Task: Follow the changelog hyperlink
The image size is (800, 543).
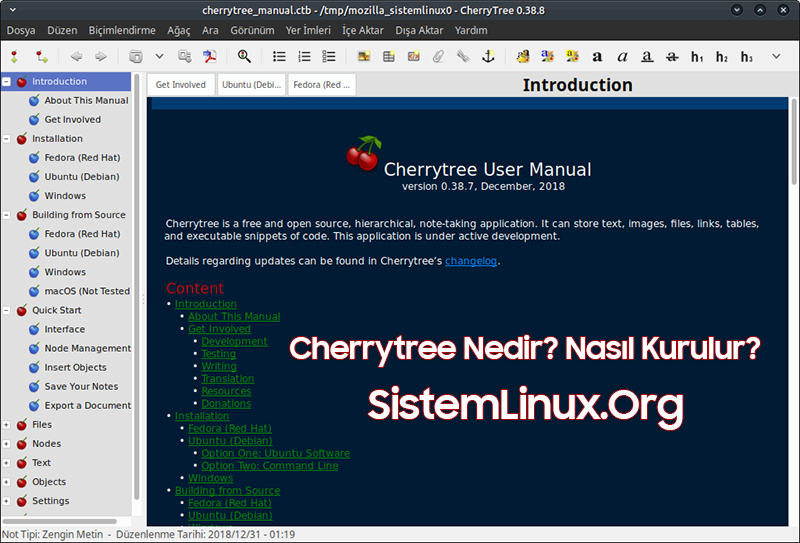Action: pyautogui.click(x=471, y=261)
